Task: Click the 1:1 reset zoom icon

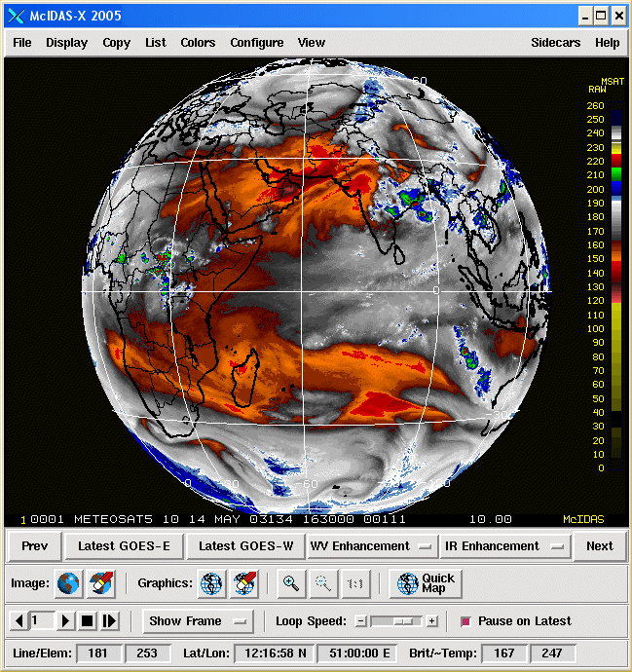Action: click(355, 583)
